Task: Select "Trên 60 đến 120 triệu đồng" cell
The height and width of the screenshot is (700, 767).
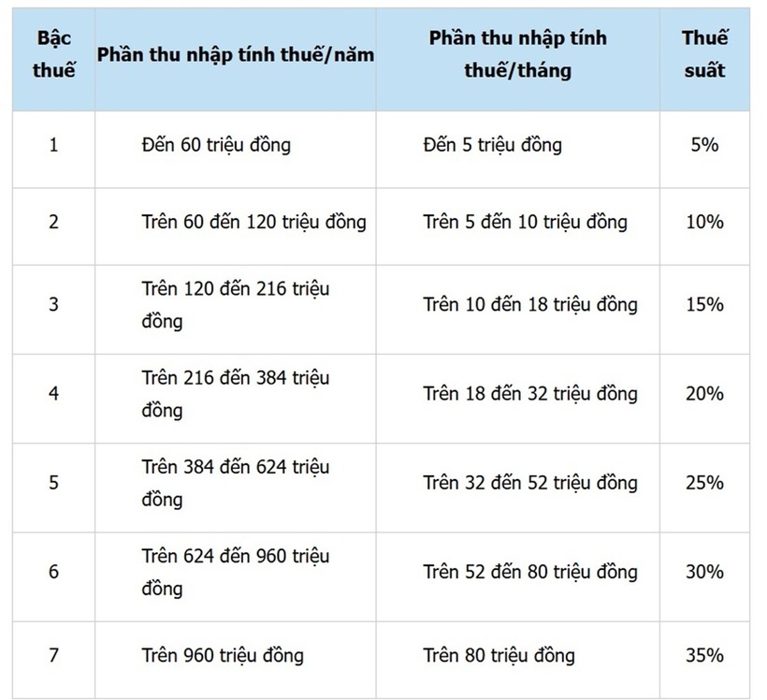Action: [253, 223]
